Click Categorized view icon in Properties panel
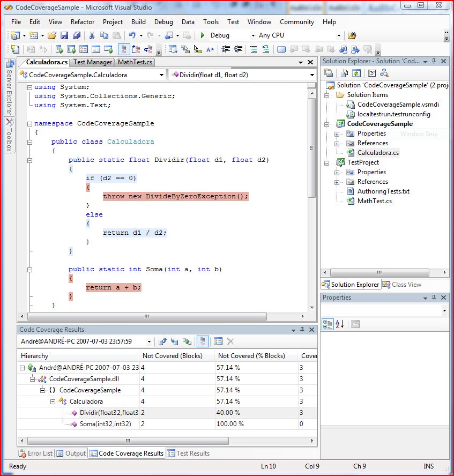454x476 pixels. pos(328,324)
